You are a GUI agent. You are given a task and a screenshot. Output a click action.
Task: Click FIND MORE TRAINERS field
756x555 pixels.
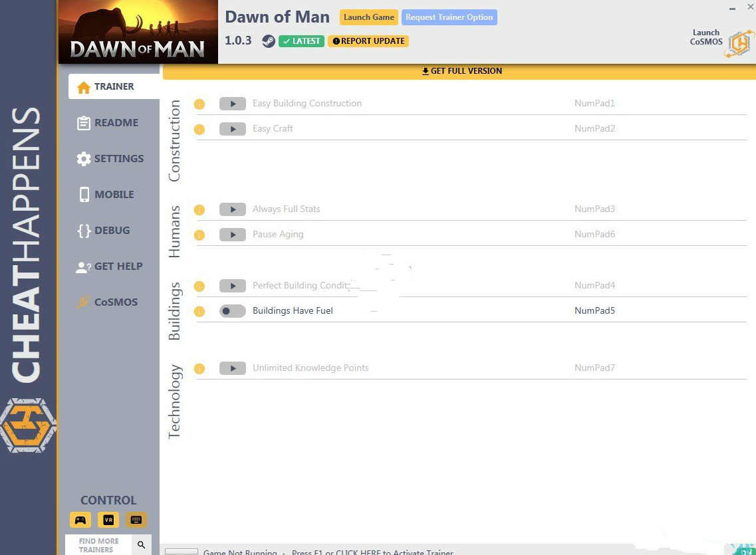(x=99, y=545)
